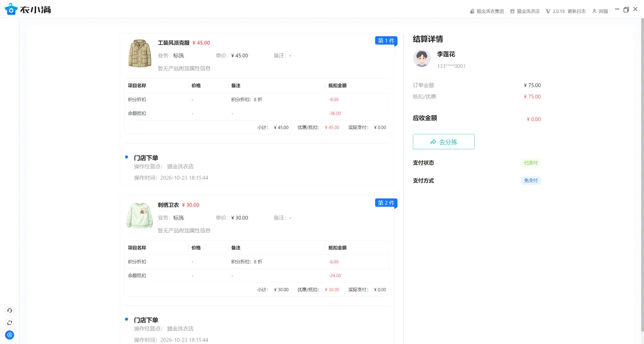Click version number 2.0.18
This screenshot has height=344, width=644.
click(559, 11)
